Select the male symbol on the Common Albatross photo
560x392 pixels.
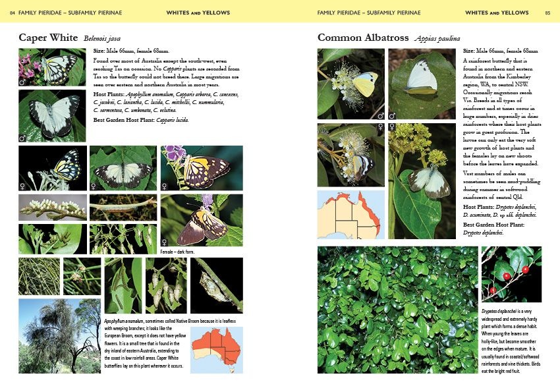[380, 116]
